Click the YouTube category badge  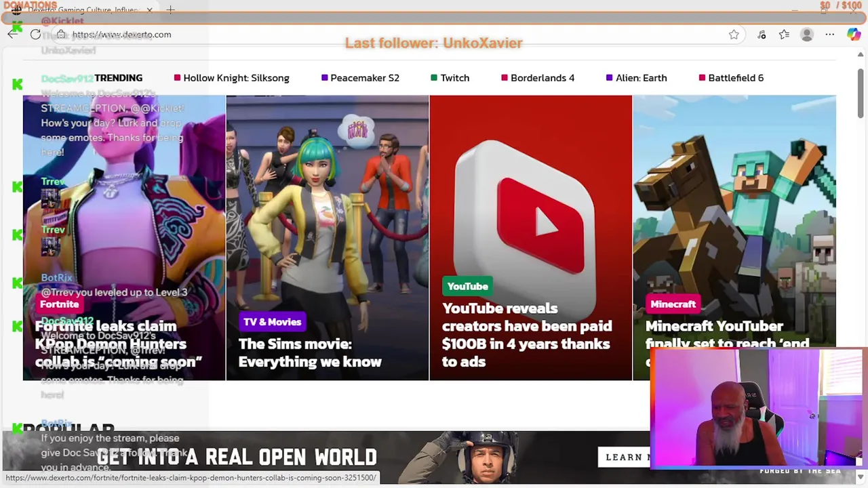467,287
